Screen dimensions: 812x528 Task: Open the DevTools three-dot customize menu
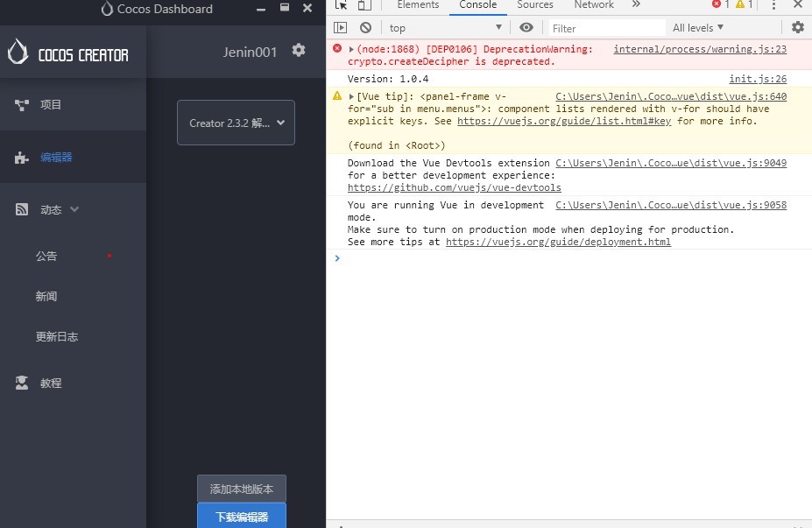(773, 5)
